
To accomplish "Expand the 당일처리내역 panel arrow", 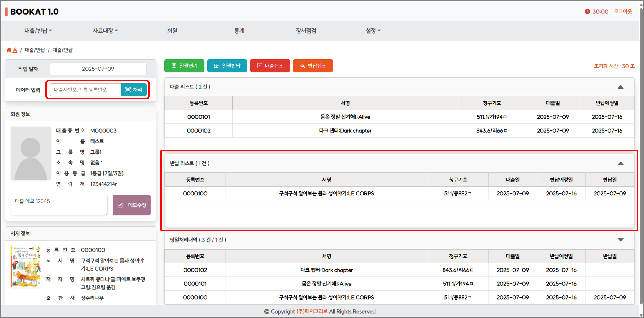I will [620, 240].
